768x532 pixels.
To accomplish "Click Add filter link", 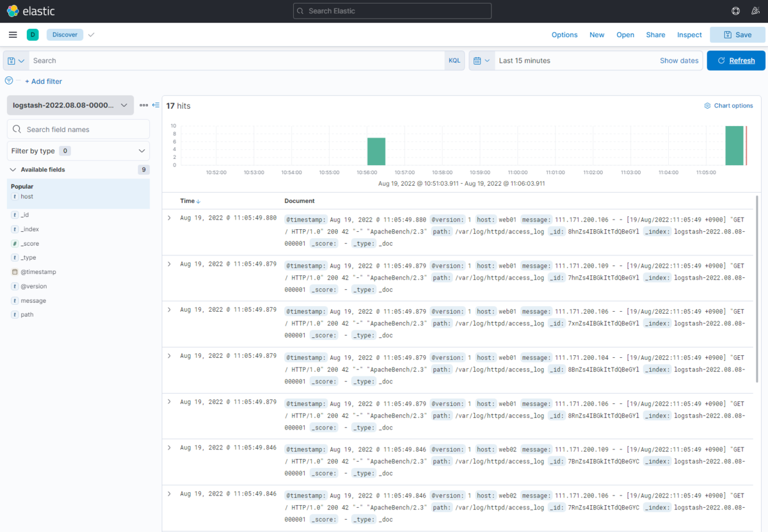I will point(44,81).
